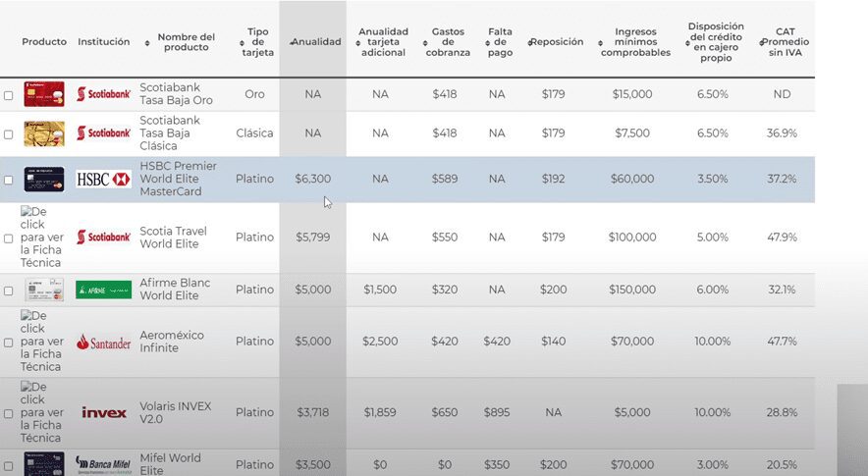Sort by the Anualidad column arrow
Screen dimensions: 868x476
tap(294, 42)
